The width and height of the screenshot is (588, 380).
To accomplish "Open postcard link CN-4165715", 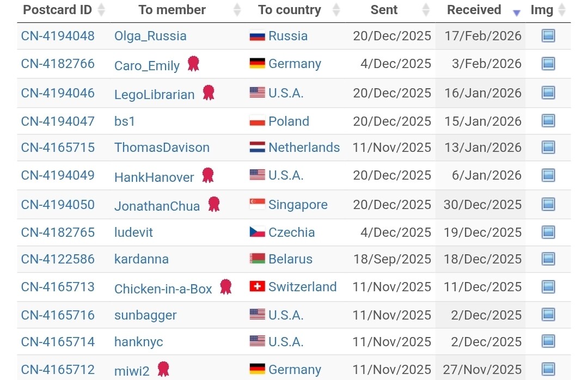I will click(x=58, y=148).
